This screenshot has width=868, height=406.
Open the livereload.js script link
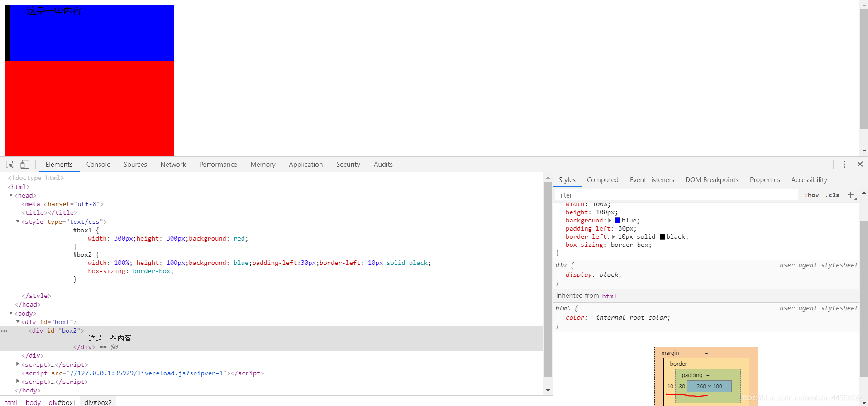147,373
